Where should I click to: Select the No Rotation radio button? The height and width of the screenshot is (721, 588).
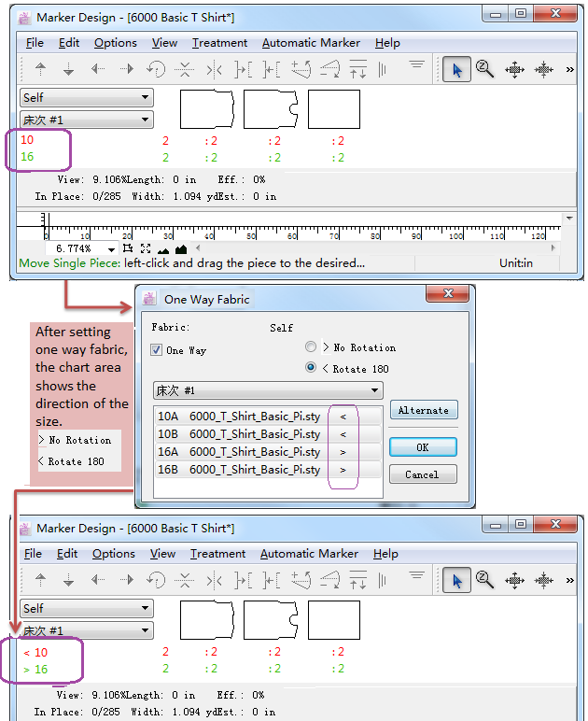click(x=311, y=347)
